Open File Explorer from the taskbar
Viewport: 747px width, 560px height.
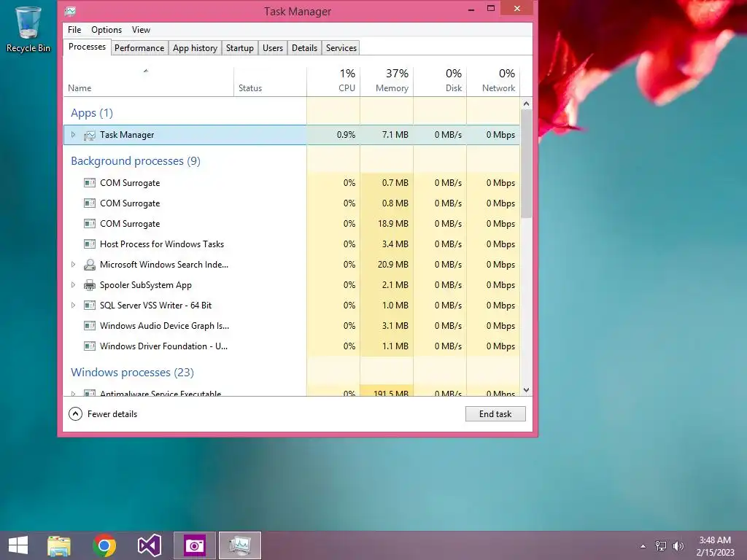click(x=59, y=545)
